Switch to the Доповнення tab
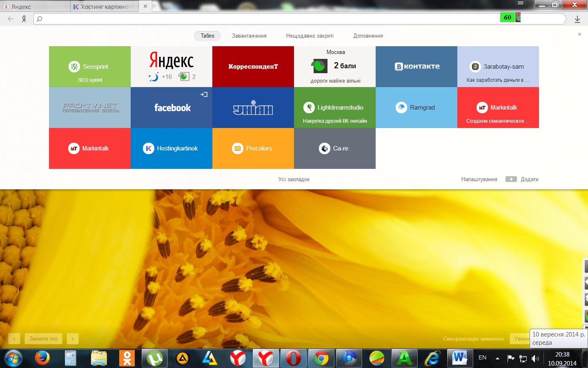Screen dimensions: 588x368 point(368,36)
